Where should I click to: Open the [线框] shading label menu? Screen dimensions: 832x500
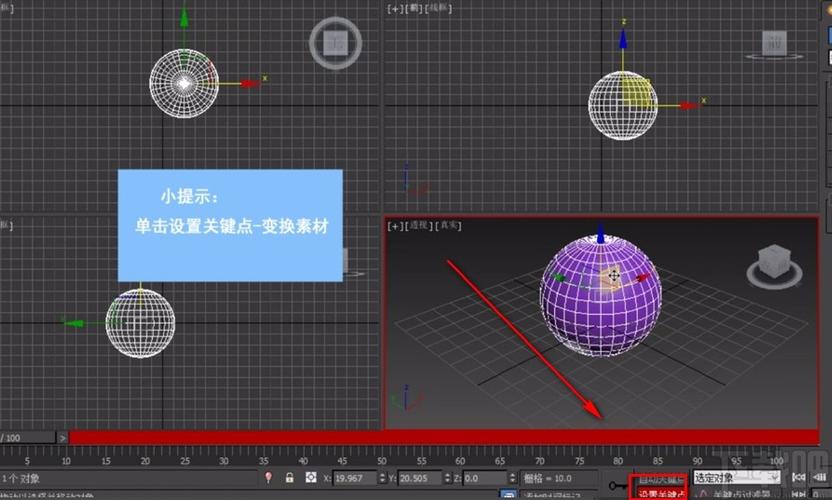(438, 8)
